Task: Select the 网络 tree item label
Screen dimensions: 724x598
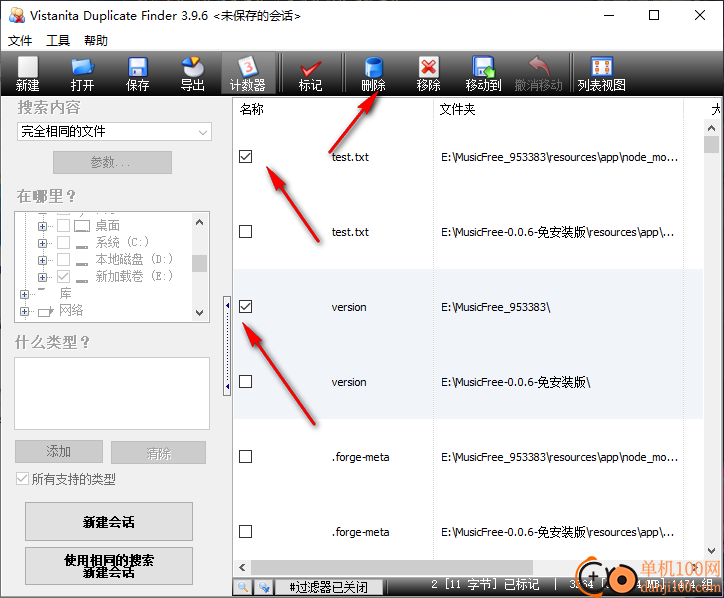Action: pyautogui.click(x=71, y=310)
